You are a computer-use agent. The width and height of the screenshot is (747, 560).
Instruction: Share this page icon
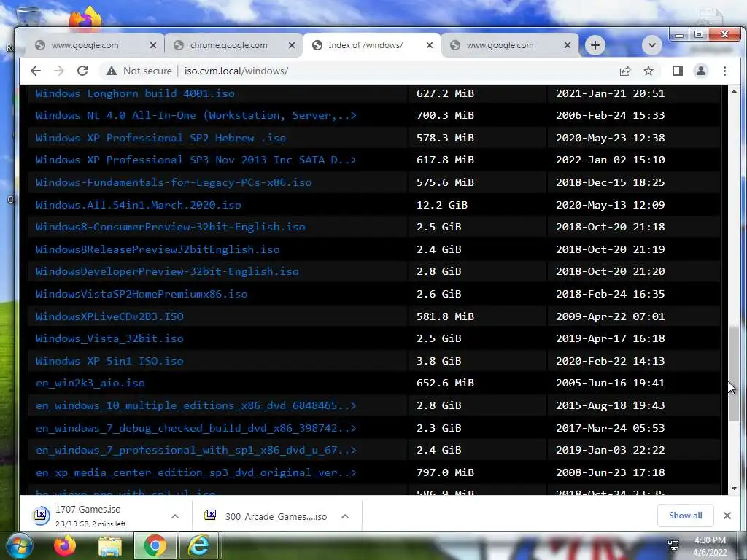625,71
